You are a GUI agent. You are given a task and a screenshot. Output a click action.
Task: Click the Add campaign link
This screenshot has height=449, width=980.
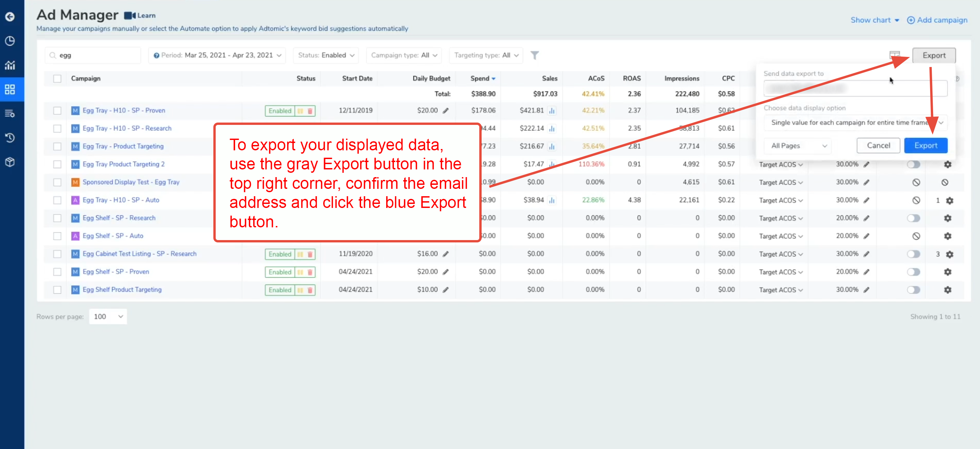[x=937, y=20]
